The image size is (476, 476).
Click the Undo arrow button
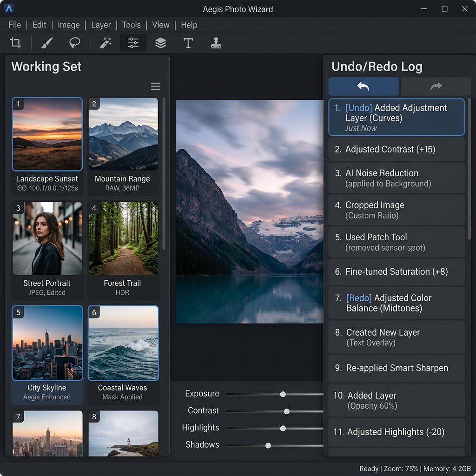[x=363, y=86]
